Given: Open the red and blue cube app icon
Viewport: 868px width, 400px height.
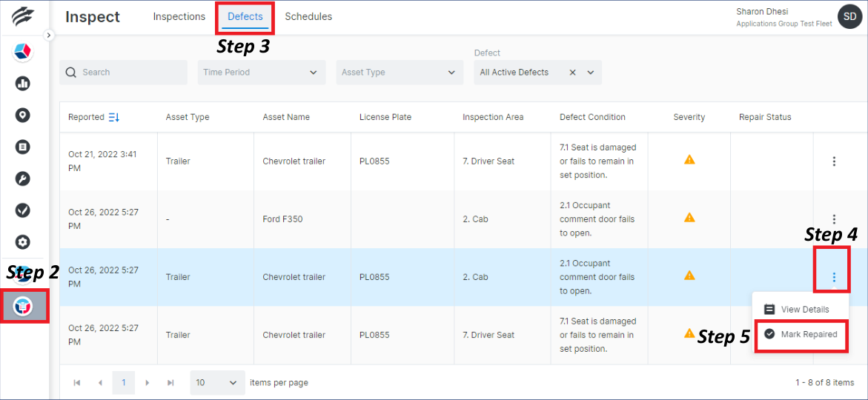Looking at the screenshot, I should tap(23, 51).
